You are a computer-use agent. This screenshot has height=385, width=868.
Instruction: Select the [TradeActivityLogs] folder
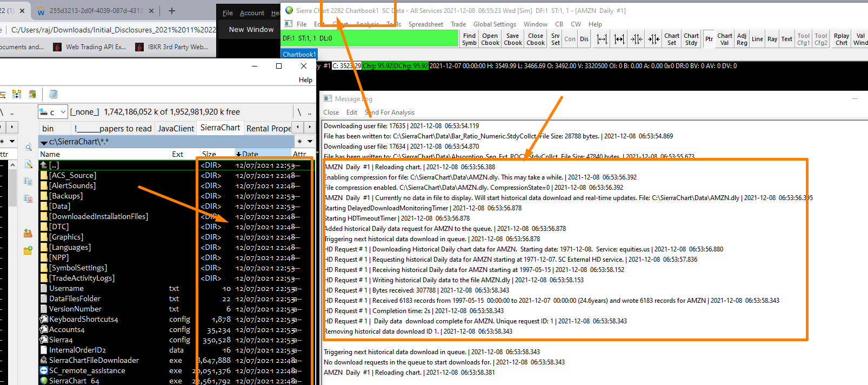point(82,278)
